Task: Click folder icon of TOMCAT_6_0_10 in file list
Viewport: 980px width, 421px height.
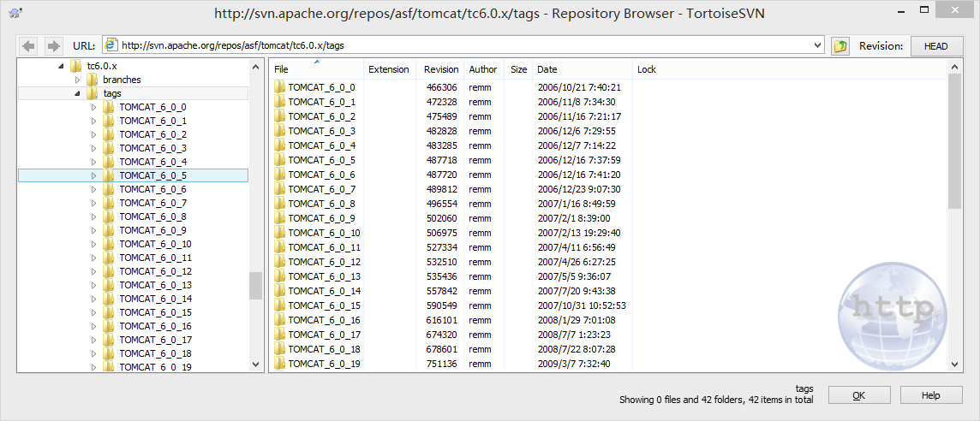Action: (x=279, y=233)
